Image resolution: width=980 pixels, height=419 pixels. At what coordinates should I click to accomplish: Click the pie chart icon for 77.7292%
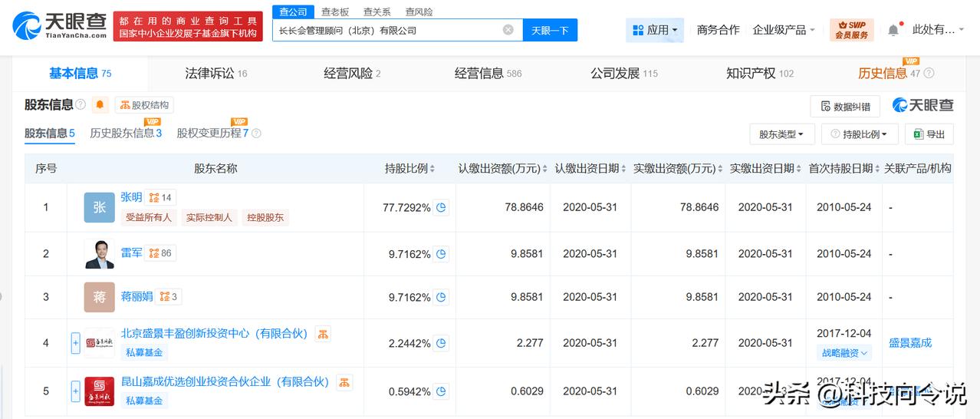pyautogui.click(x=441, y=207)
